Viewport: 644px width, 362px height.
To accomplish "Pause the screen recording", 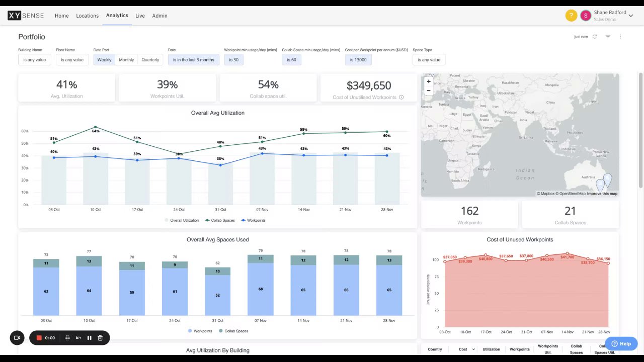I will [90, 338].
